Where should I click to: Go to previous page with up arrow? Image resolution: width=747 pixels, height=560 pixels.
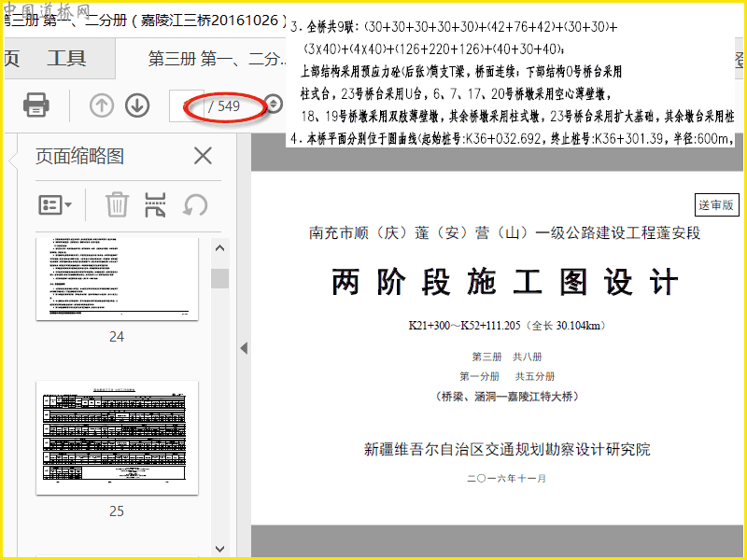102,105
